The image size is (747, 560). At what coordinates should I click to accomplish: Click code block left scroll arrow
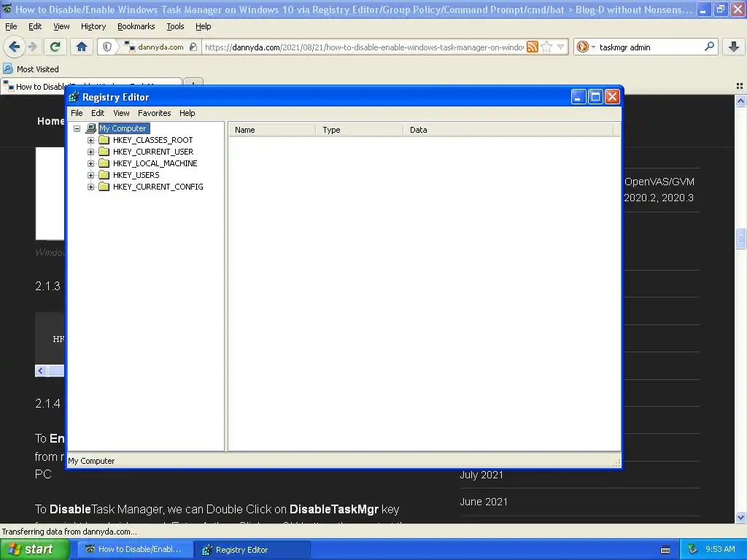(41, 370)
